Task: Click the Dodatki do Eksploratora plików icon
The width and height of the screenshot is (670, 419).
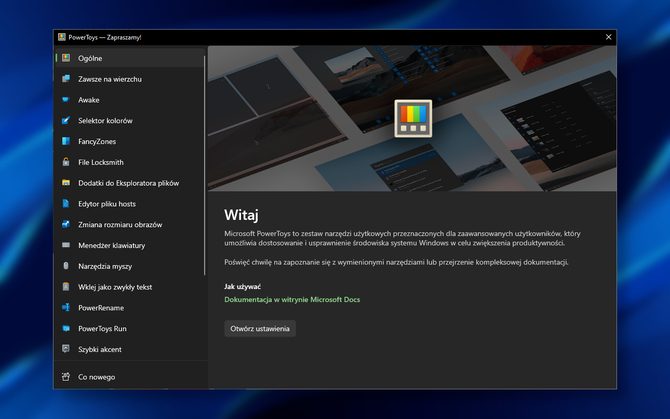Action: (x=66, y=183)
